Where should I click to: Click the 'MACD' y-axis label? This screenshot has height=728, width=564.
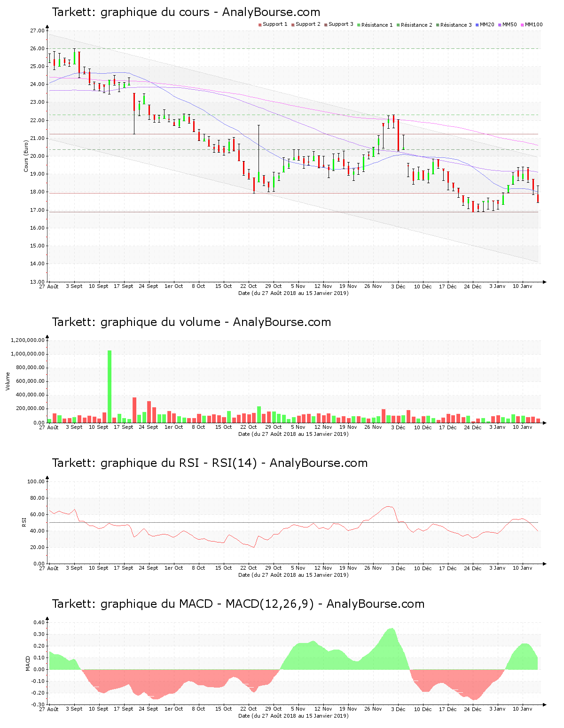tap(28, 663)
